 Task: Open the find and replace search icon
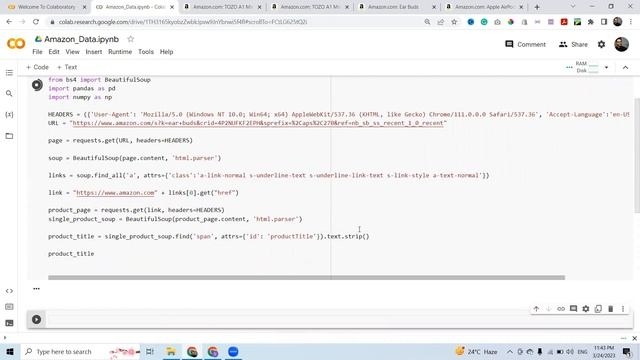(9, 93)
